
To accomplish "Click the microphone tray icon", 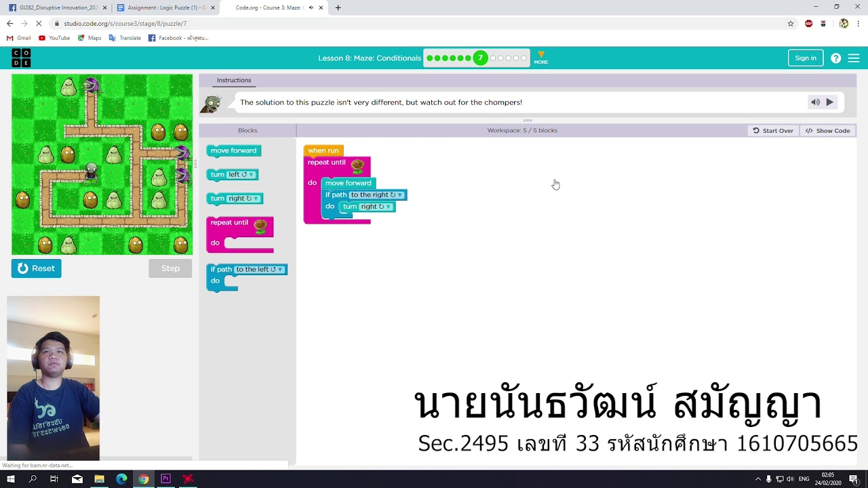I will (769, 479).
